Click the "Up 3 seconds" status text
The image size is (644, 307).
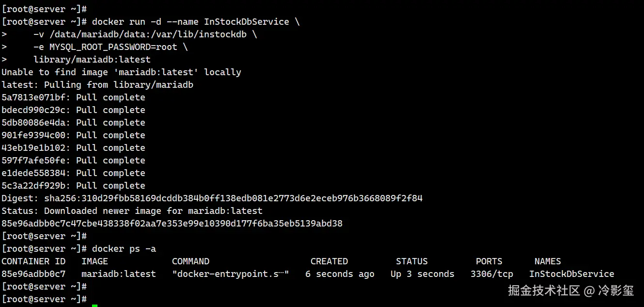[422, 274]
